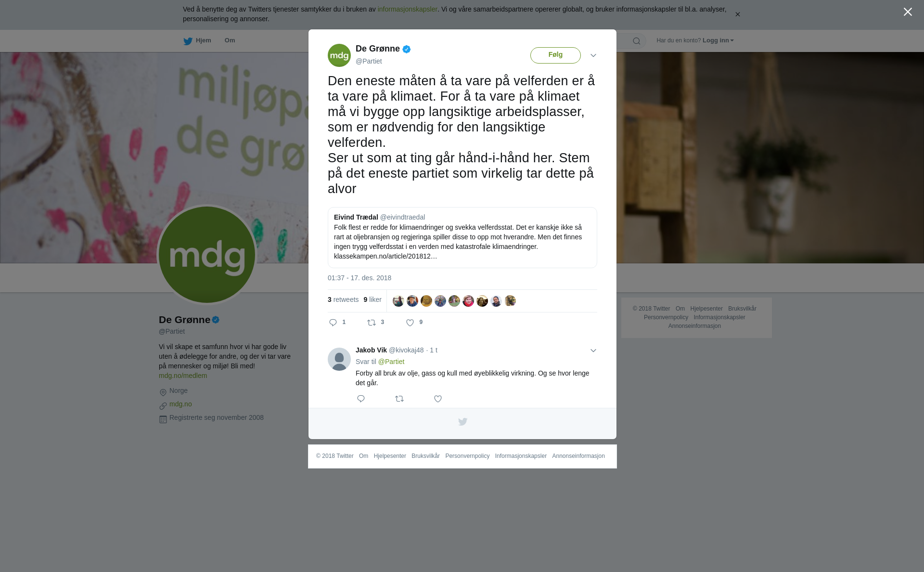Open the Om navigation item
The image size is (924, 572).
click(x=230, y=40)
